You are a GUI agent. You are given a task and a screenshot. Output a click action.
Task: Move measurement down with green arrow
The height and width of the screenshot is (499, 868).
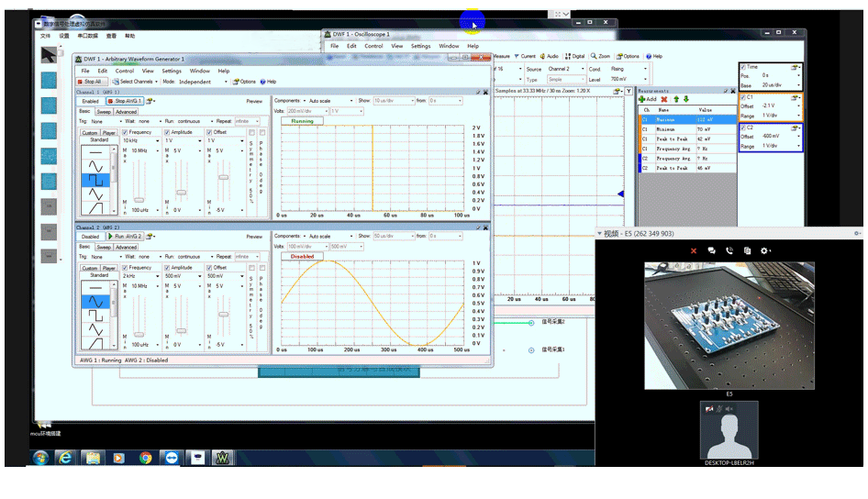(x=686, y=99)
